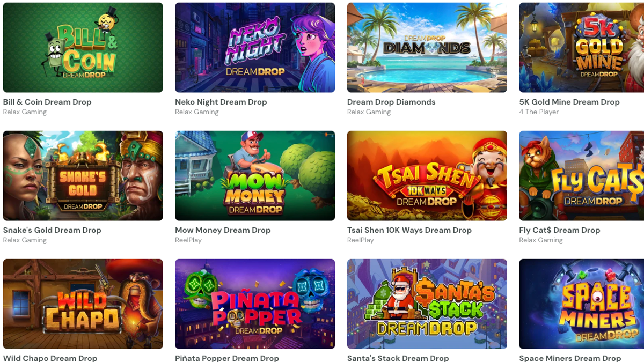Open the 5K Gold Mine game thumbnail

click(x=582, y=48)
